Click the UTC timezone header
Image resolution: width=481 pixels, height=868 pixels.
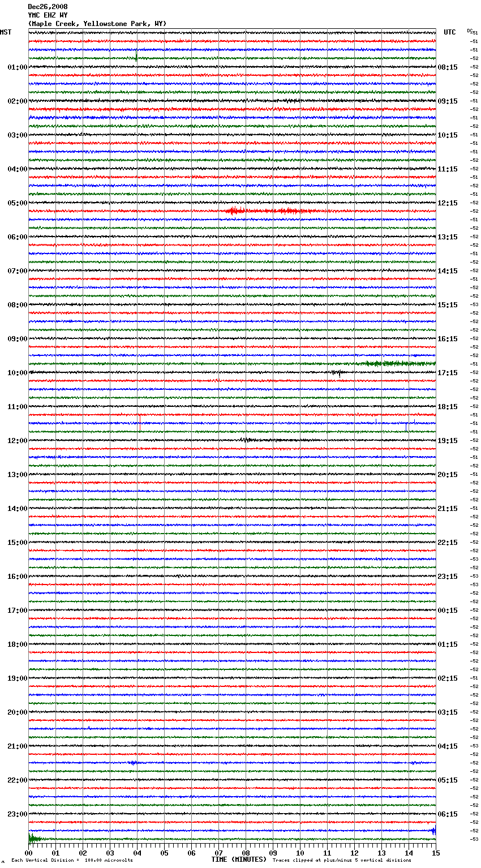click(450, 32)
